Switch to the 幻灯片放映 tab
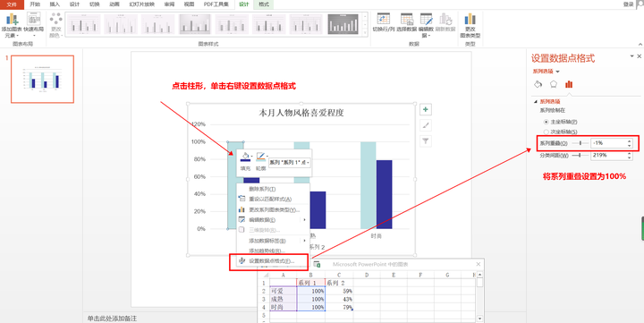Image resolution: width=644 pixels, height=323 pixels. (142, 4)
